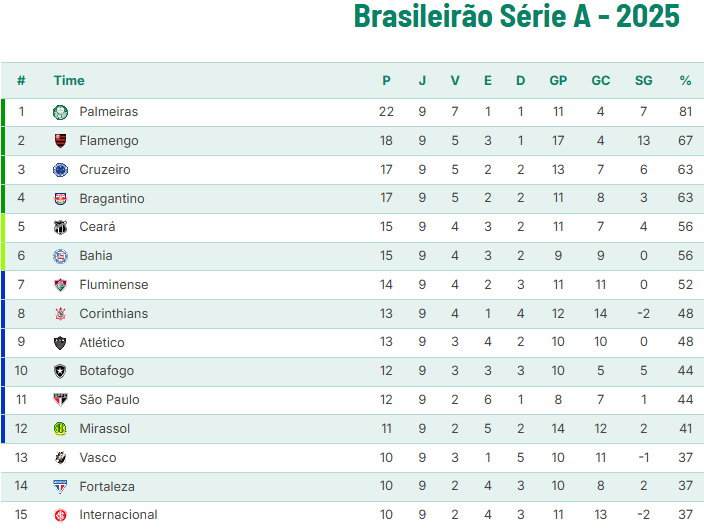Click the Botafogo club crest icon
704x530 pixels.
pyautogui.click(x=60, y=371)
